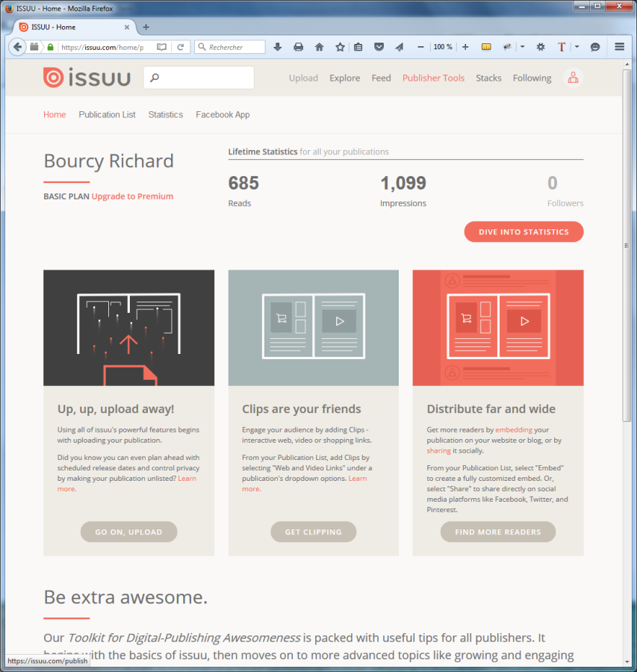Click the magnifier in issuu search box

(155, 78)
